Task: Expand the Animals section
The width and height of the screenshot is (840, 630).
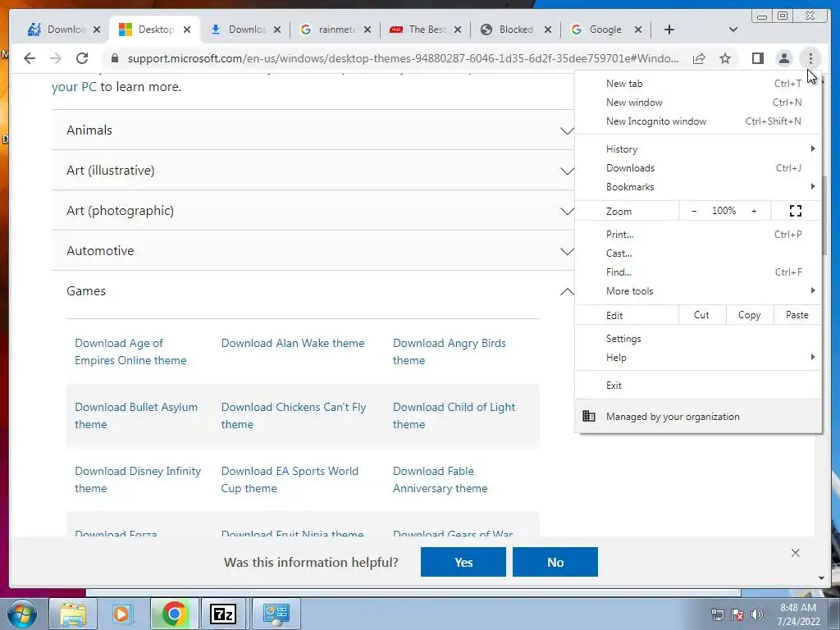Action: (x=313, y=130)
